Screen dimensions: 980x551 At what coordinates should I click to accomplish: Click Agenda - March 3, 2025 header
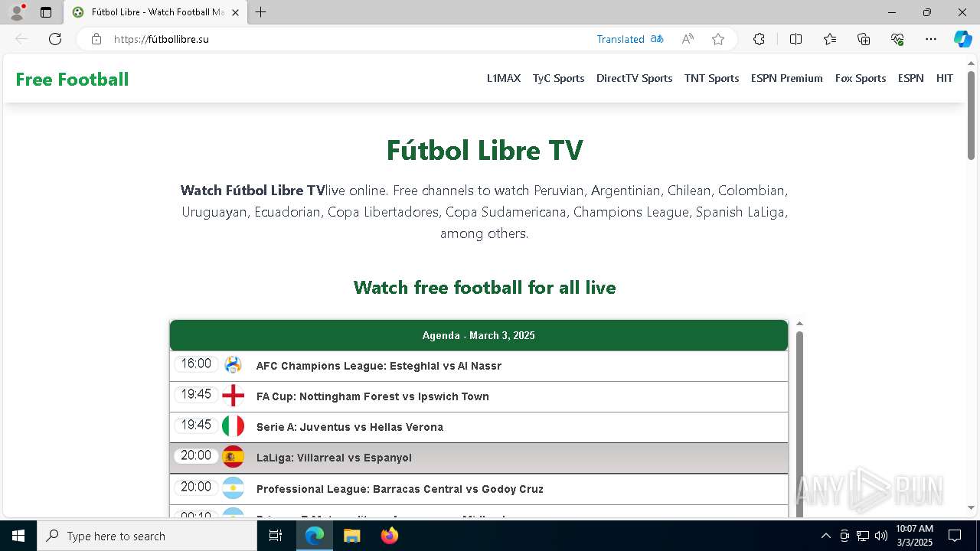[x=479, y=335]
